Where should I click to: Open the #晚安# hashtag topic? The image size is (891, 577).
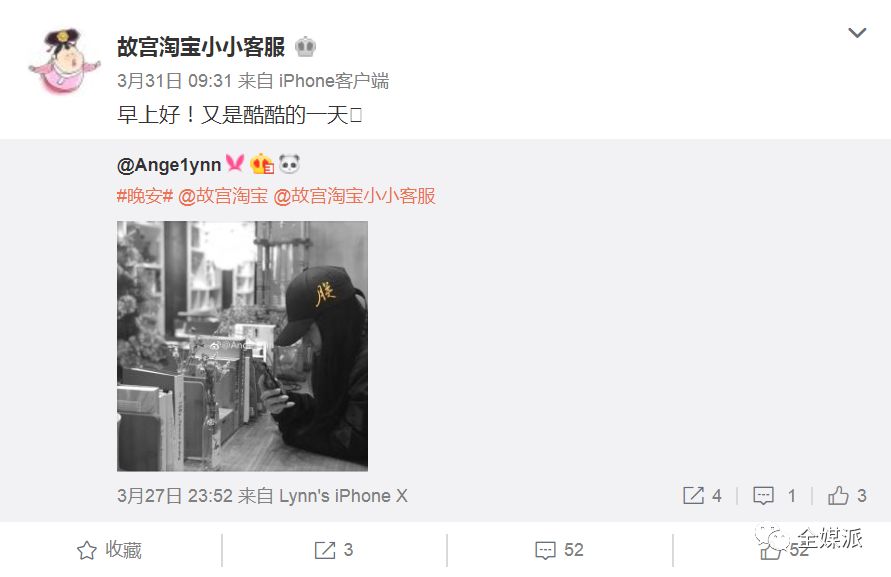click(x=145, y=196)
